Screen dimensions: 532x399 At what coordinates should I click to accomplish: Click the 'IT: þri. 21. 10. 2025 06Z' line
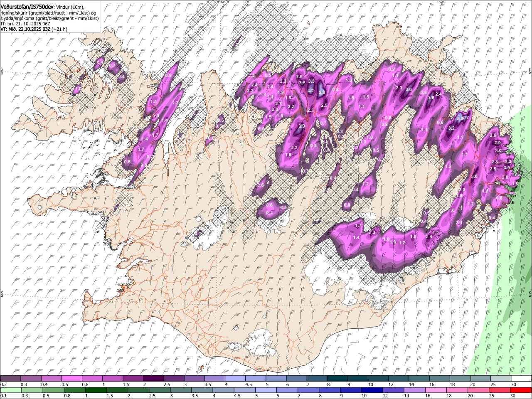[25, 24]
